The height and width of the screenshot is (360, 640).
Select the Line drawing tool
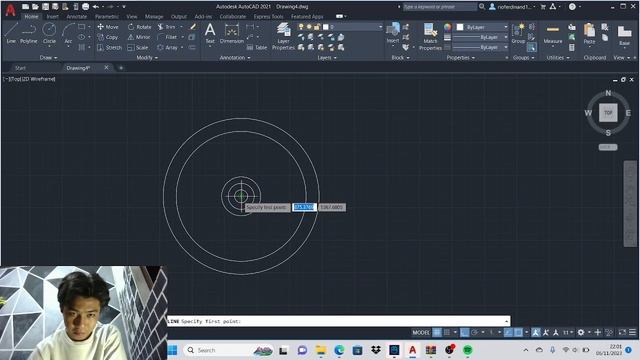point(11,33)
